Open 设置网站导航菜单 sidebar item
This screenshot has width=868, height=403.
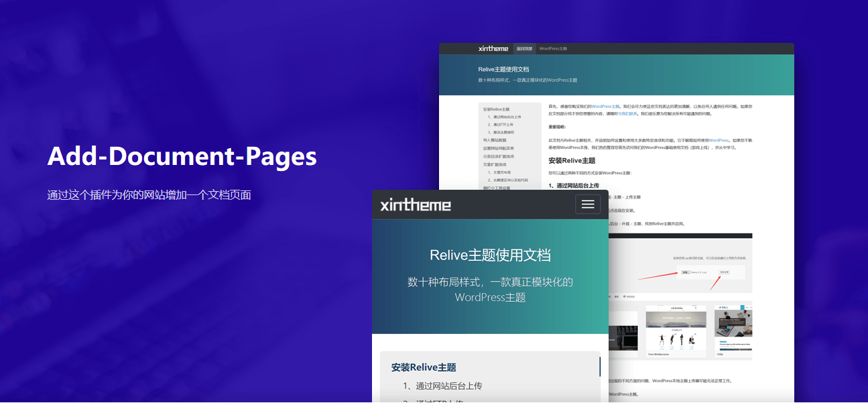[x=500, y=148]
